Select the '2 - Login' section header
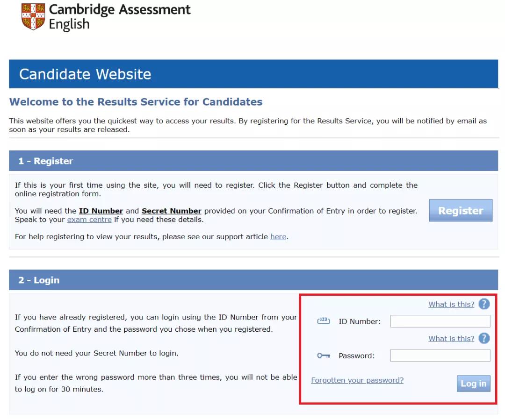The width and height of the screenshot is (505, 420). tap(39, 280)
